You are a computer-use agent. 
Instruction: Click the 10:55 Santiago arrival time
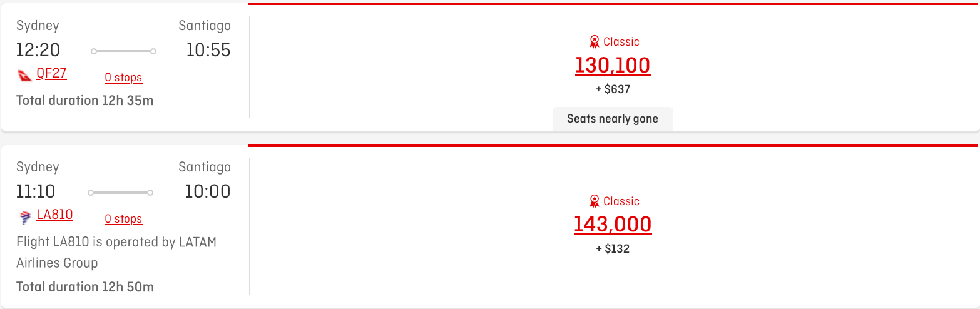point(208,51)
